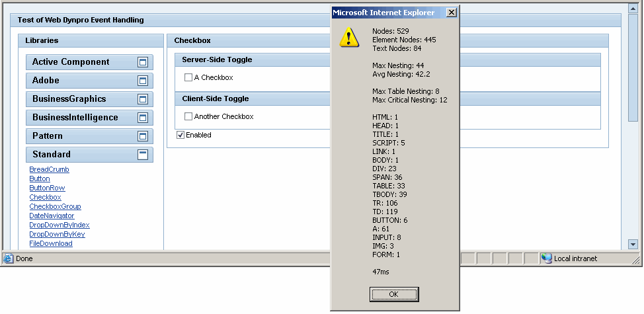Open the Checkbox link in Standard list
Viewport: 644px width, 314px height.
point(45,198)
